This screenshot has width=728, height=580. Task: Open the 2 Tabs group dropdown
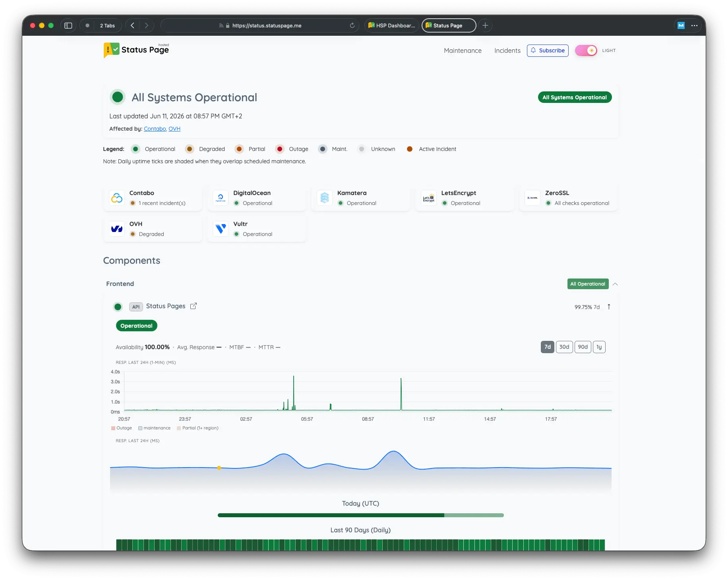coord(107,25)
